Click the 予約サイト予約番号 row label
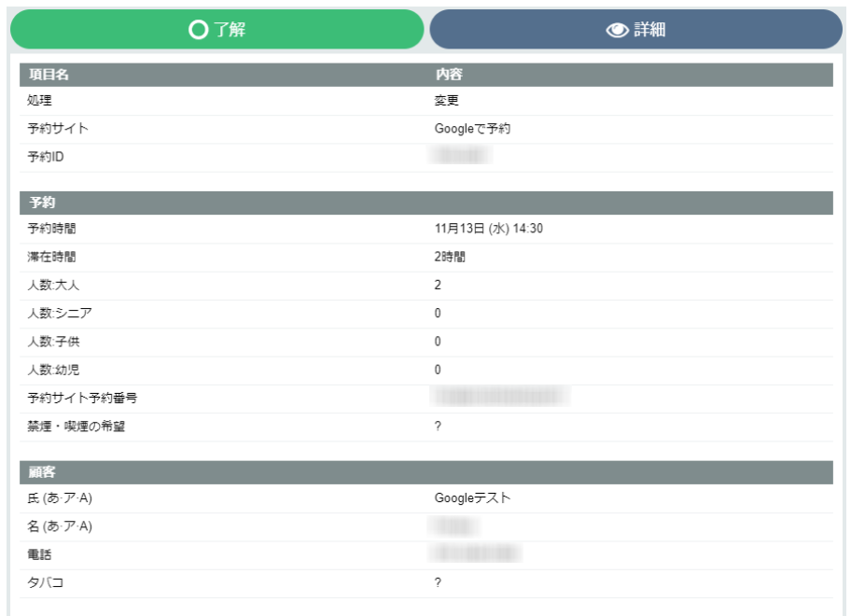 (x=82, y=398)
